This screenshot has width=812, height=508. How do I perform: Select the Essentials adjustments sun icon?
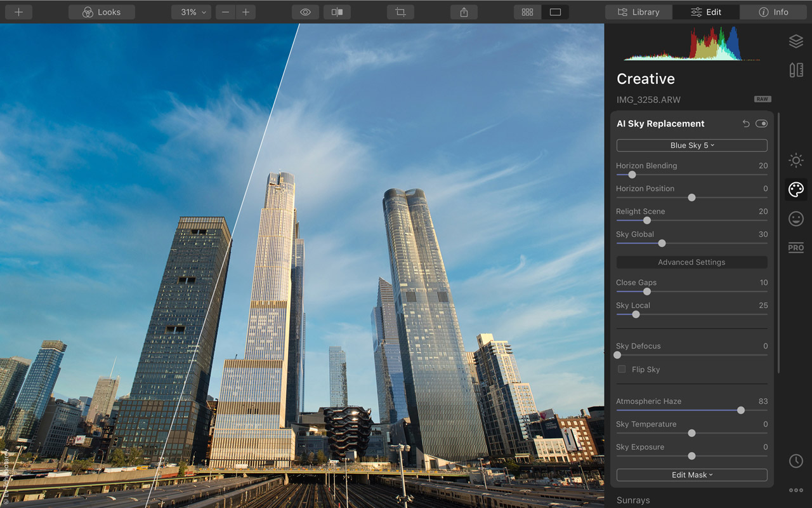click(796, 161)
